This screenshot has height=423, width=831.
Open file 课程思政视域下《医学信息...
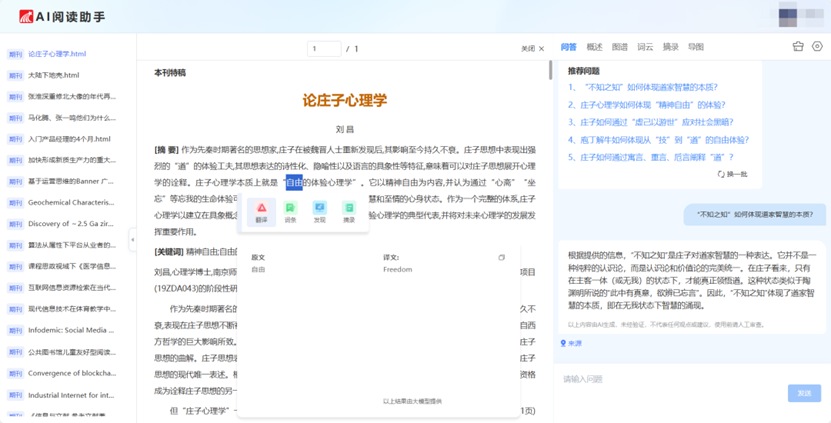[72, 267]
